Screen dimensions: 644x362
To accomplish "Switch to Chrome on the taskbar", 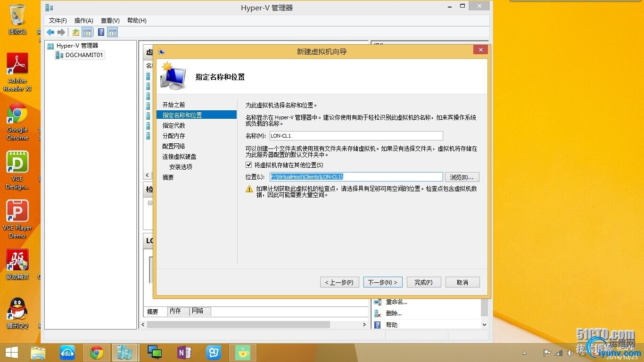I will click(97, 353).
